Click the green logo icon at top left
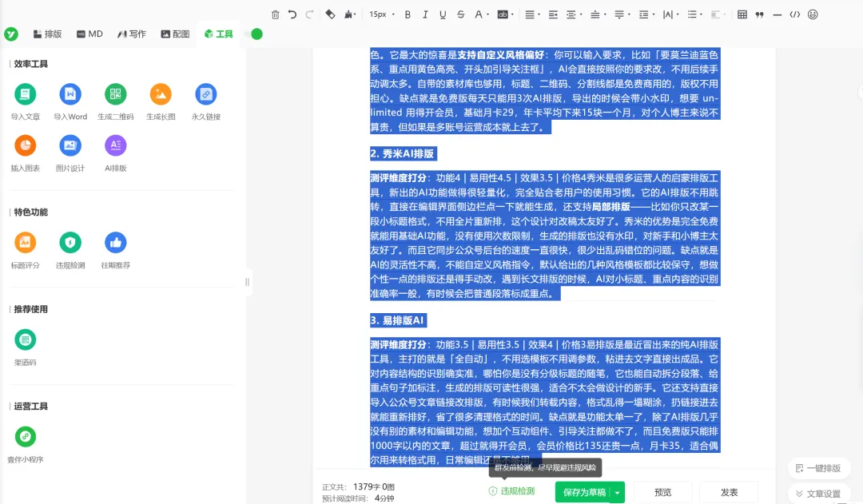This screenshot has height=504, width=863. [11, 34]
